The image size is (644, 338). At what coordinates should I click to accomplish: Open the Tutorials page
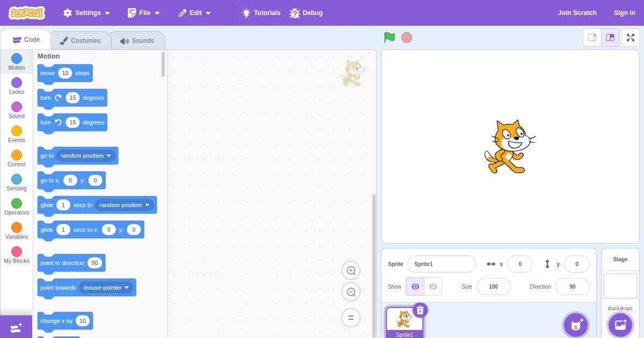pos(261,13)
